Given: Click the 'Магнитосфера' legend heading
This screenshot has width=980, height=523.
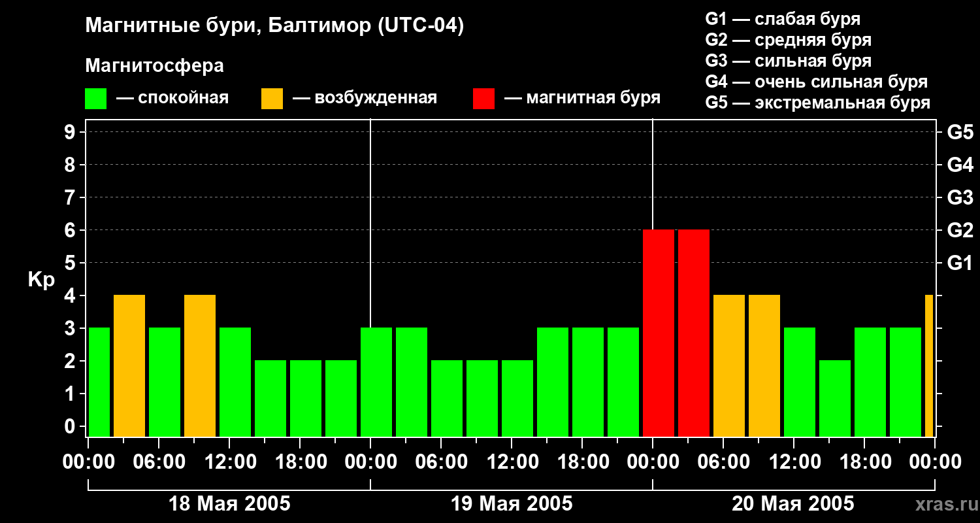Looking at the screenshot, I should [x=154, y=66].
